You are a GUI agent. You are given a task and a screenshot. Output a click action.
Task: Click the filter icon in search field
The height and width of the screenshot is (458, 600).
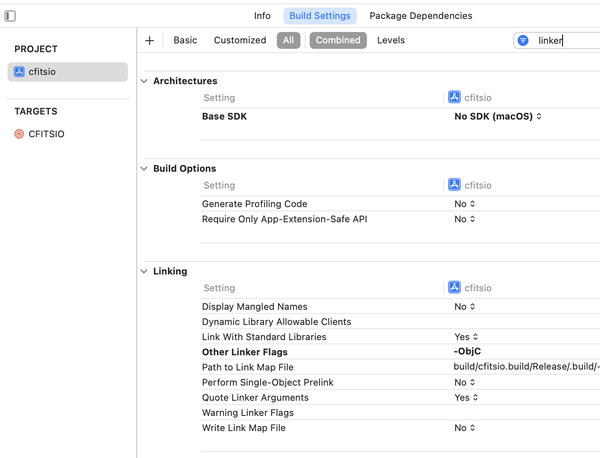click(x=523, y=41)
